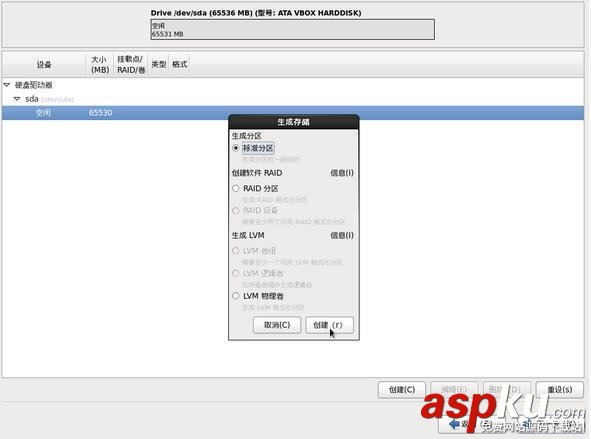Click the main 创建(C) button
This screenshot has height=439, width=591.
point(402,390)
